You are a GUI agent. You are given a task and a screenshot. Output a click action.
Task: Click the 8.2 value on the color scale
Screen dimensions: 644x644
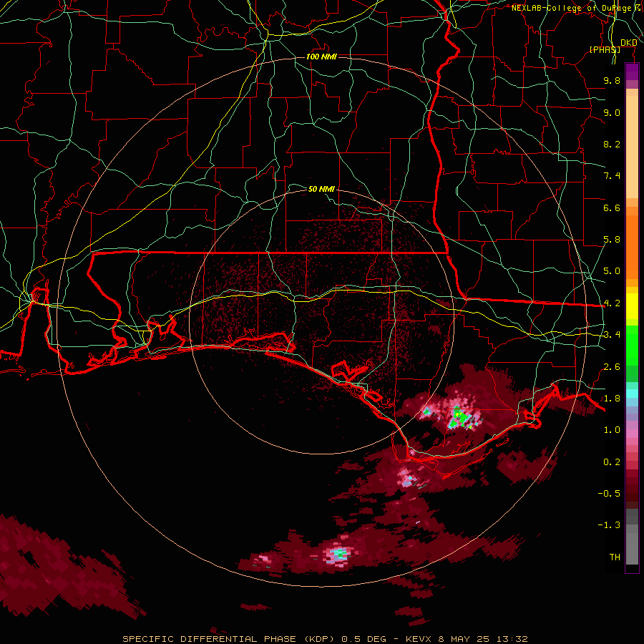(x=612, y=144)
